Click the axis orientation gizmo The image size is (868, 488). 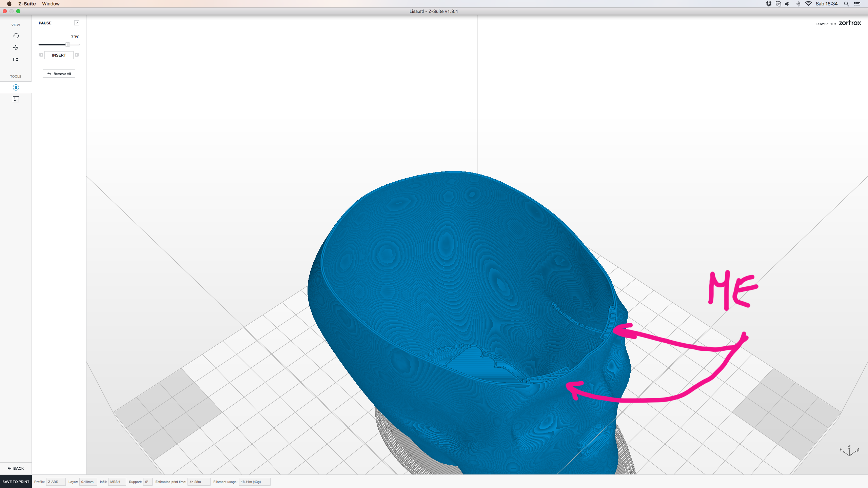point(849,451)
